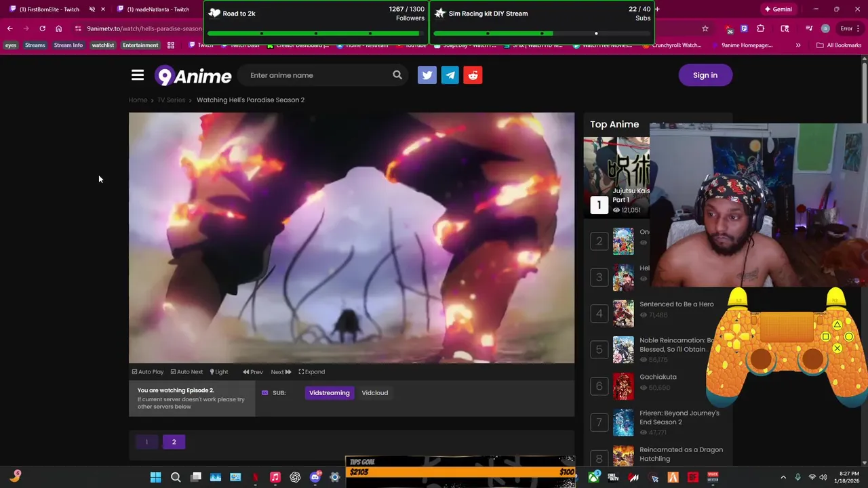
Task: Select the Vidstreaming server
Action: point(330,393)
